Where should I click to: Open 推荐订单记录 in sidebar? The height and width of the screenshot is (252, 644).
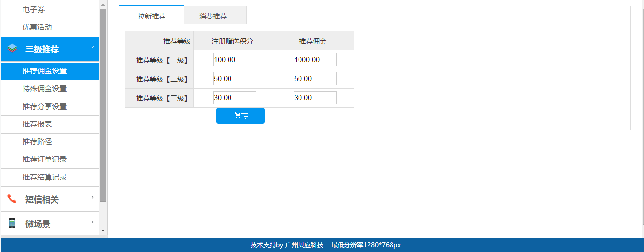(50, 160)
